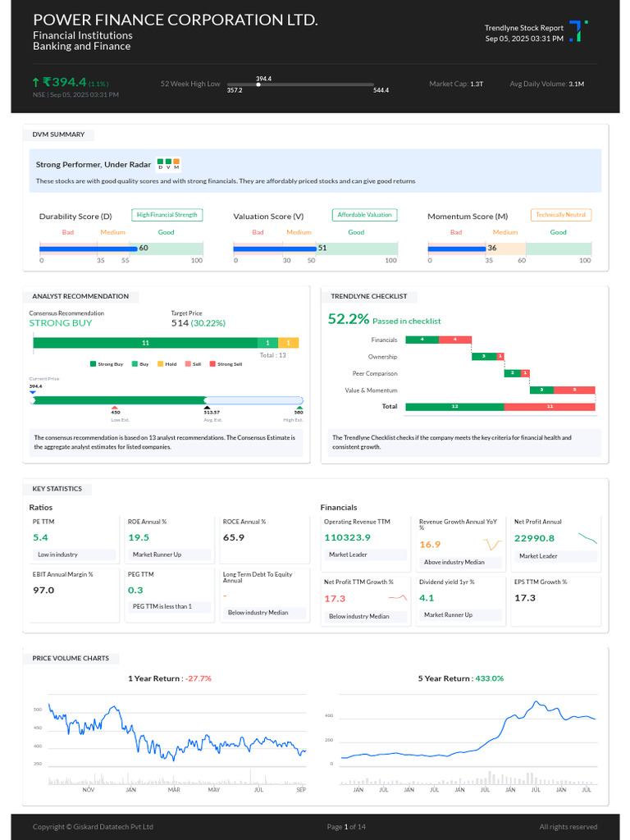Image resolution: width=630 pixels, height=840 pixels.
Task: Click the Net Profit Annual sparkline icon
Action: pos(587,538)
